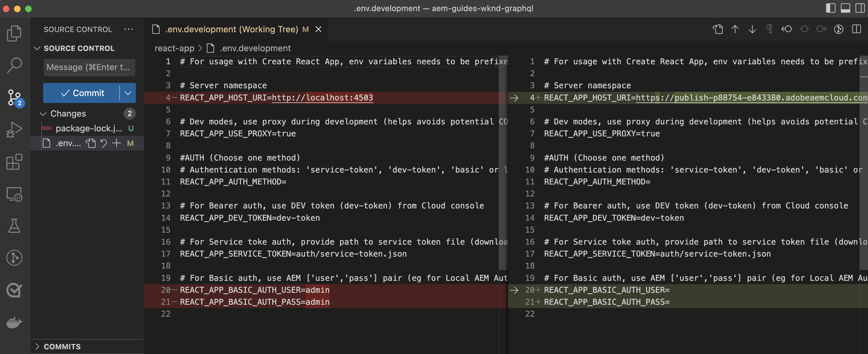Open the Docker view in activity bar
Screen dimensions: 868x354
point(14,322)
